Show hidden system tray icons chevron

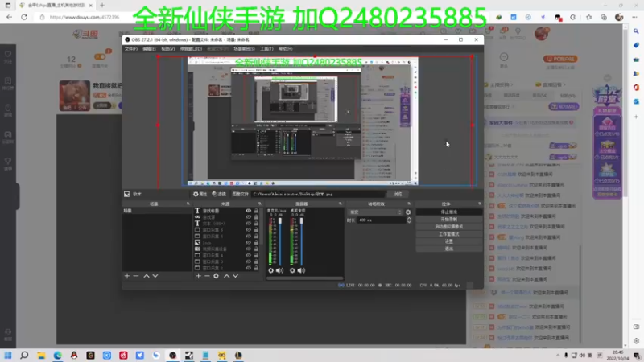pos(558,356)
